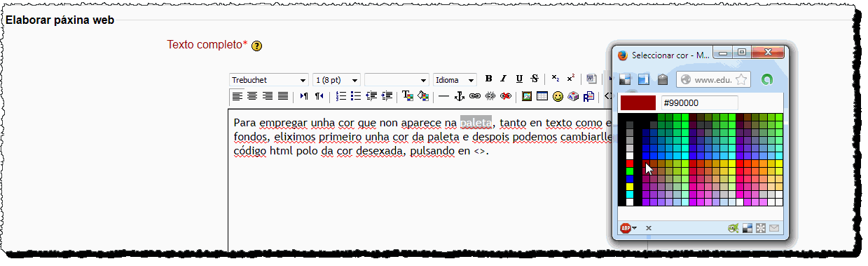The image size is (868, 266).
Task: Bookmark the page with the star icon
Action: (741, 79)
